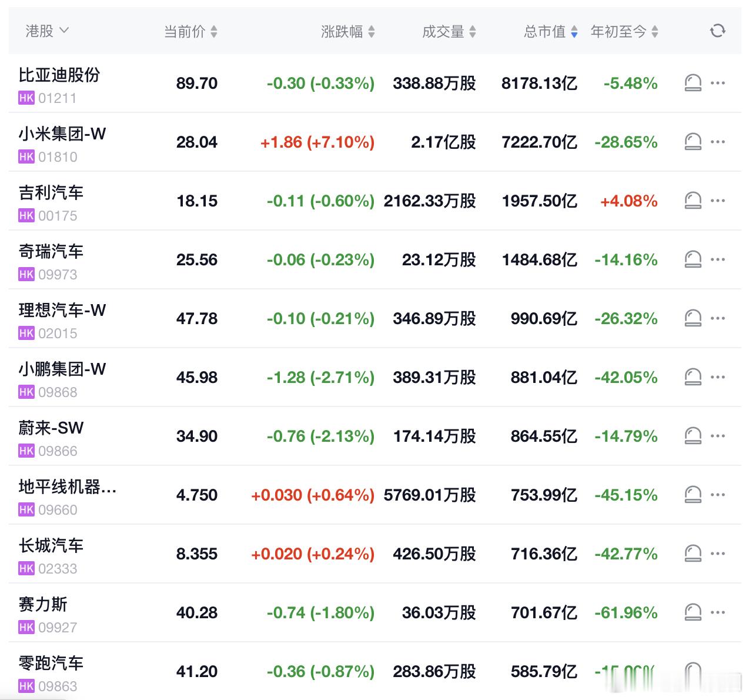Sort by 当前价 column

(190, 31)
